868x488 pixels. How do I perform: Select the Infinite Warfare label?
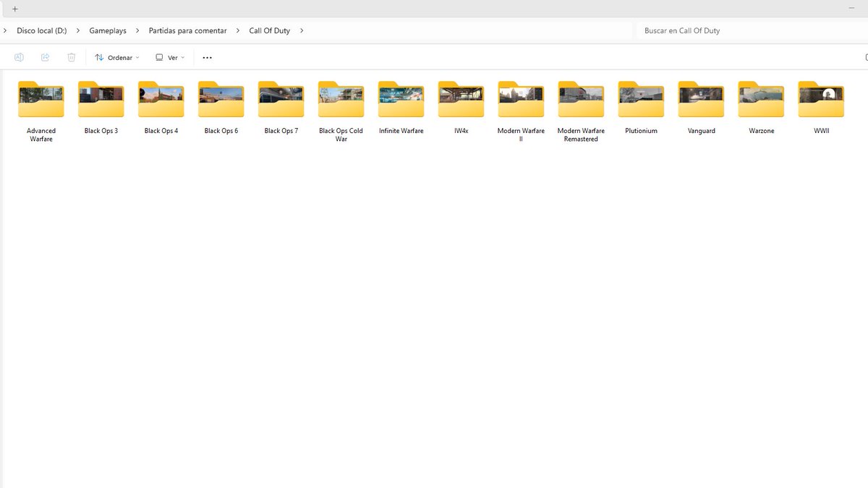[401, 131]
